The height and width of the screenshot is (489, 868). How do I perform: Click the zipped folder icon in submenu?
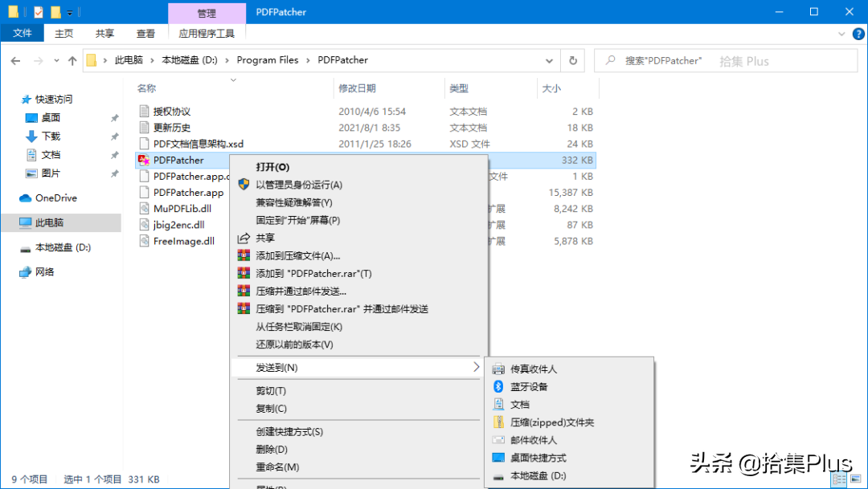(x=498, y=422)
